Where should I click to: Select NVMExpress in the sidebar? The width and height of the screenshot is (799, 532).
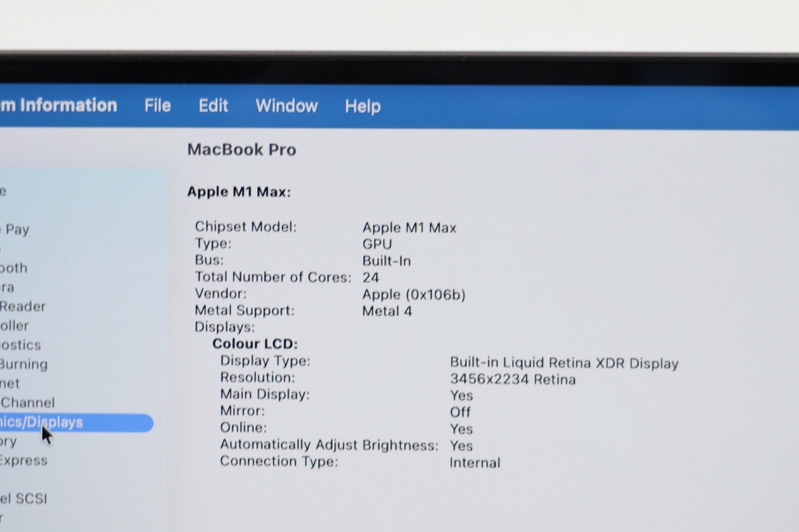point(23,461)
